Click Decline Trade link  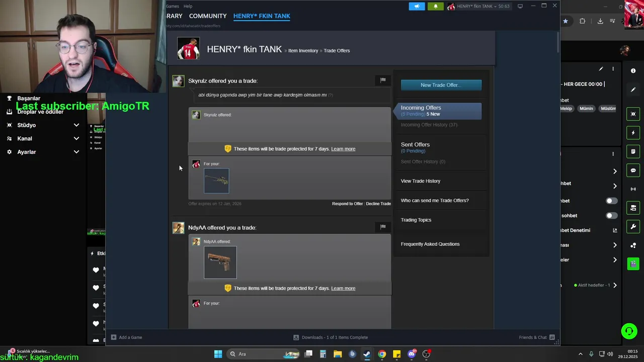[x=378, y=204]
